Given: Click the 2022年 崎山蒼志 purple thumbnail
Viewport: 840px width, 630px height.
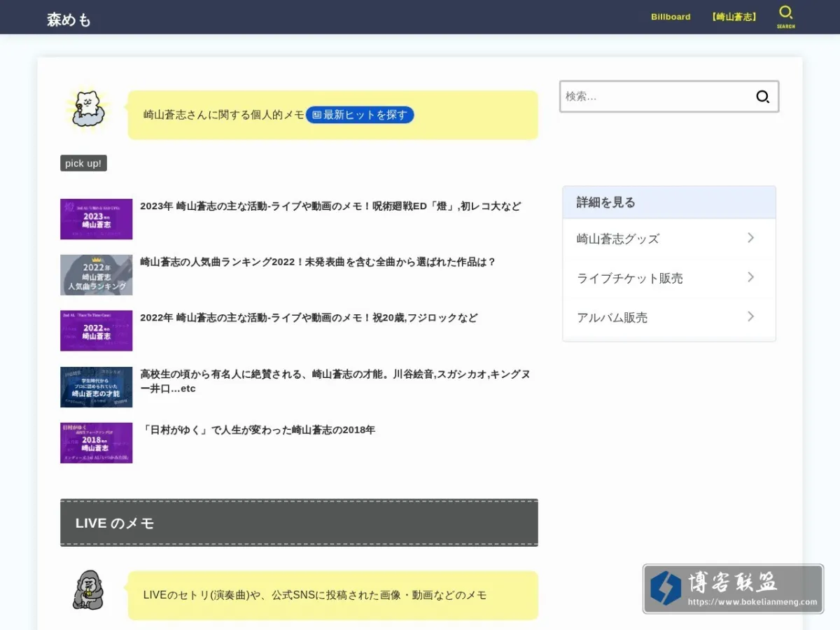Looking at the screenshot, I should point(96,331).
